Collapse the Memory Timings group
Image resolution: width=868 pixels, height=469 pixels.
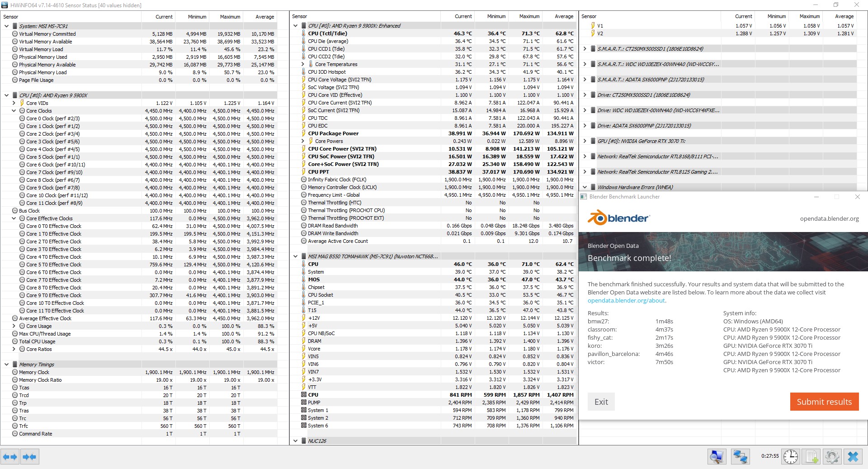tap(7, 365)
